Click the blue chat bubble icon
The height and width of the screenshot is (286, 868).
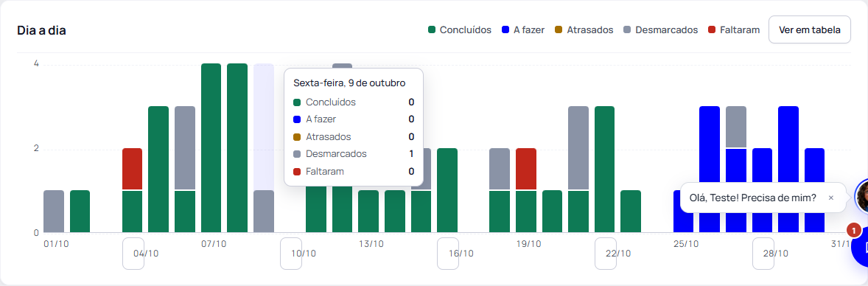860,250
